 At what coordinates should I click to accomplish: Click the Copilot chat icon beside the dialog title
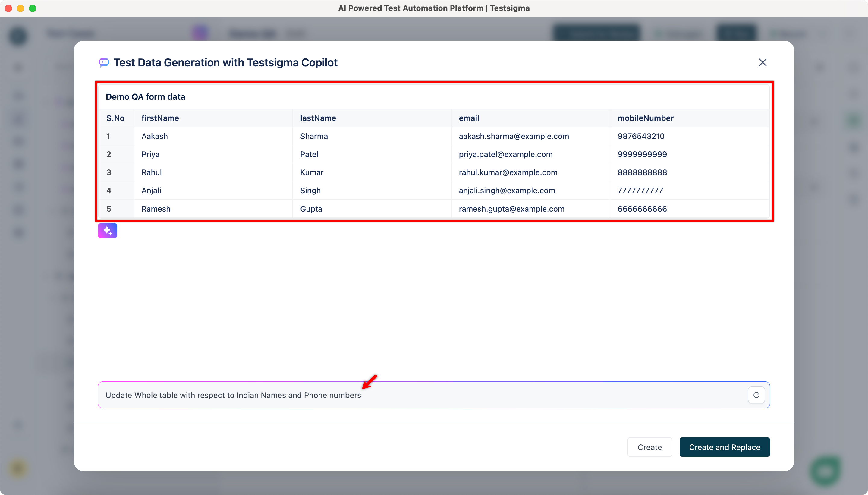(x=104, y=63)
